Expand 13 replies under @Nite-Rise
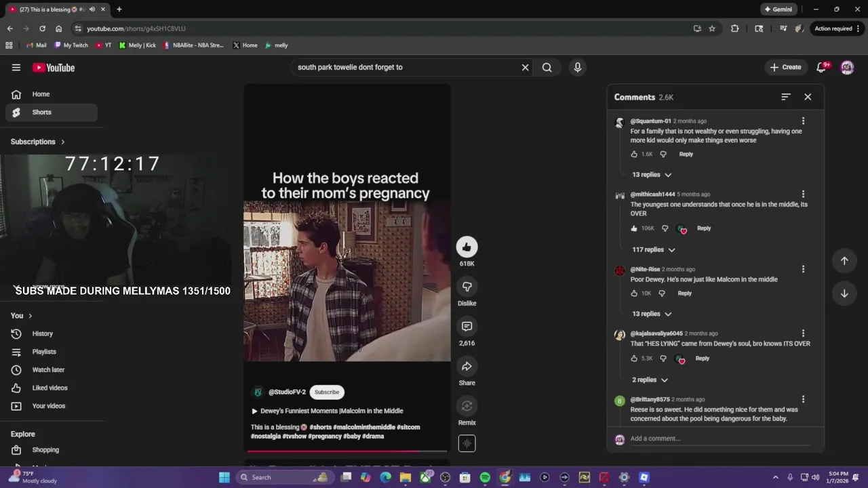The height and width of the screenshot is (488, 868). (x=652, y=314)
